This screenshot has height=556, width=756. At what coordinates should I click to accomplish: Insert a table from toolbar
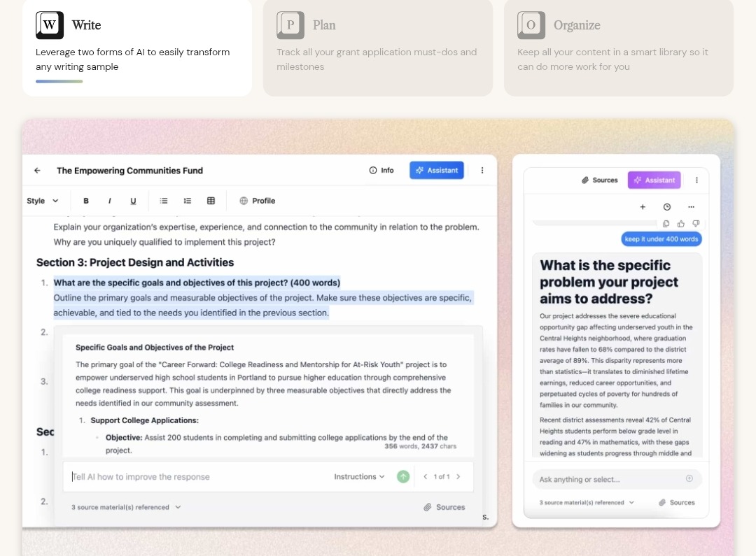point(211,201)
